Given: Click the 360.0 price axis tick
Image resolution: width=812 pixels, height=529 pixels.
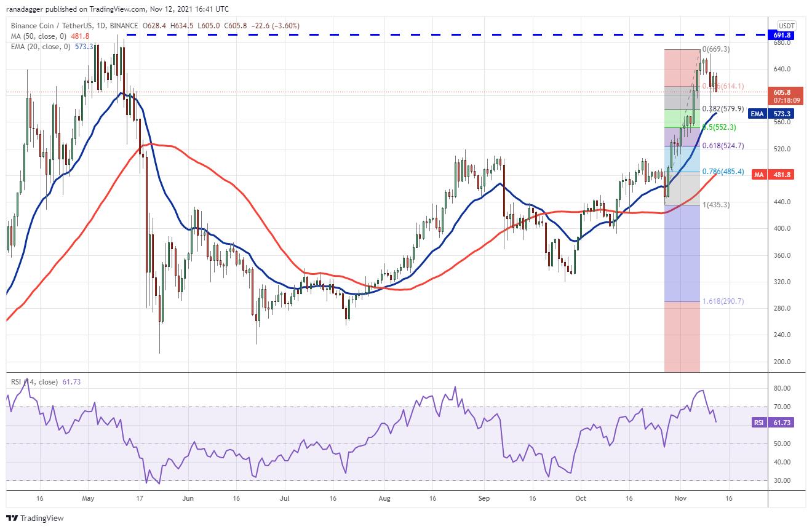Looking at the screenshot, I should point(784,256).
